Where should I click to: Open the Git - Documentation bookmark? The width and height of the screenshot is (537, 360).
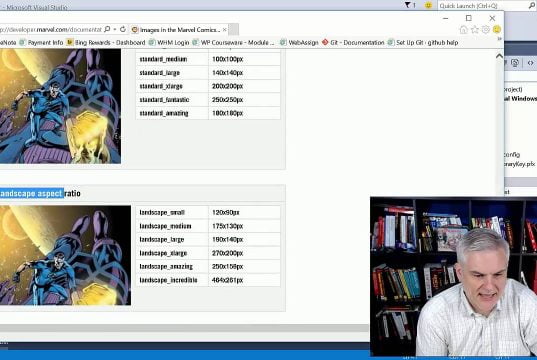pos(353,42)
